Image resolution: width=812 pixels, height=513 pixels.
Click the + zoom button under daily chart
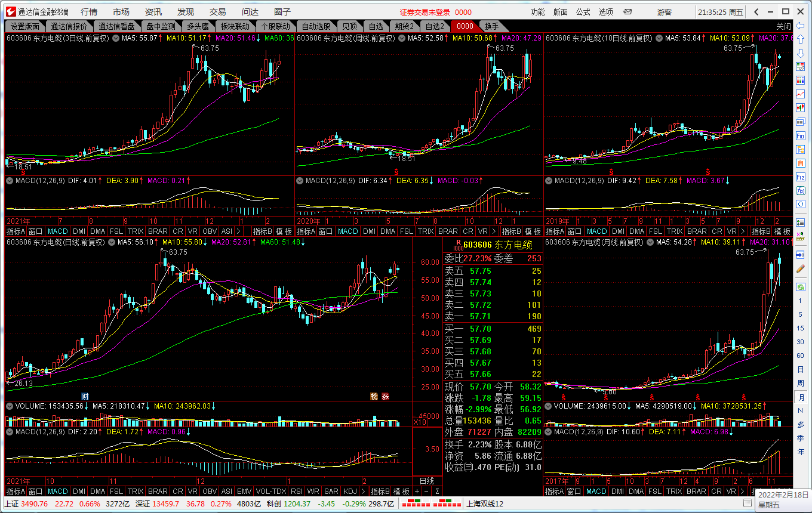(417, 492)
